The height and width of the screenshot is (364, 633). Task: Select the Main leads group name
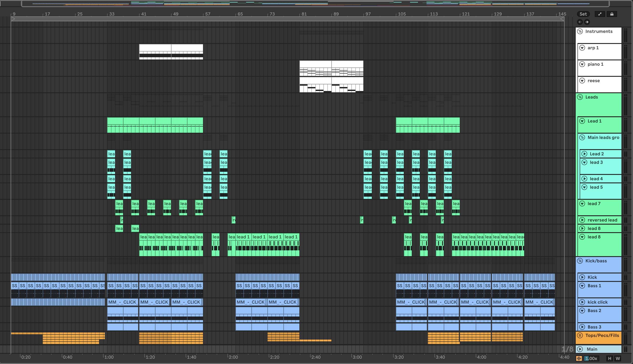coord(603,137)
